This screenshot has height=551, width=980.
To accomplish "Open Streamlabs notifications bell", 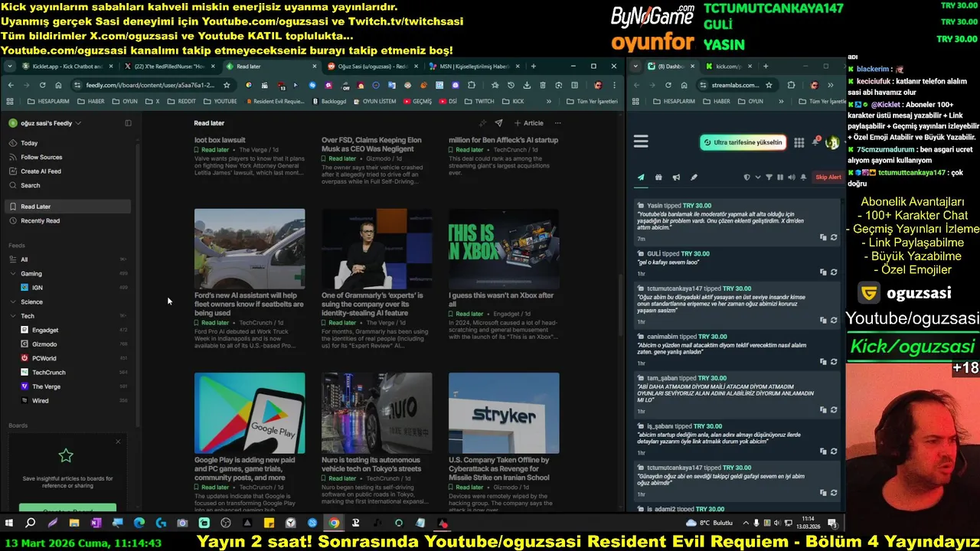I will pos(815,142).
